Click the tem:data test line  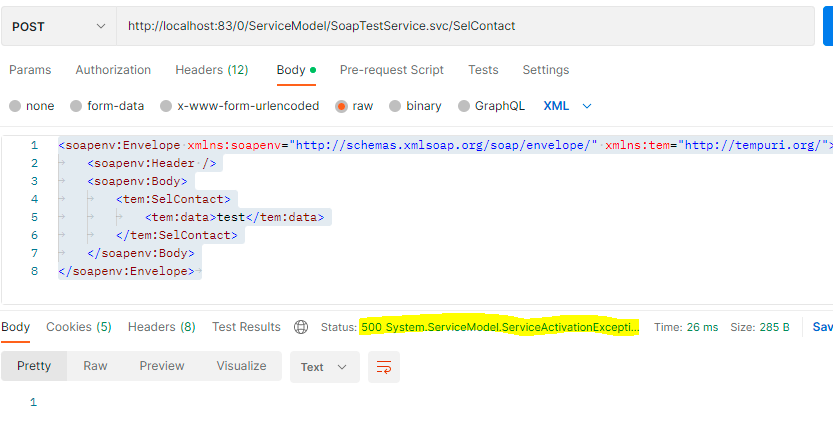[234, 217]
